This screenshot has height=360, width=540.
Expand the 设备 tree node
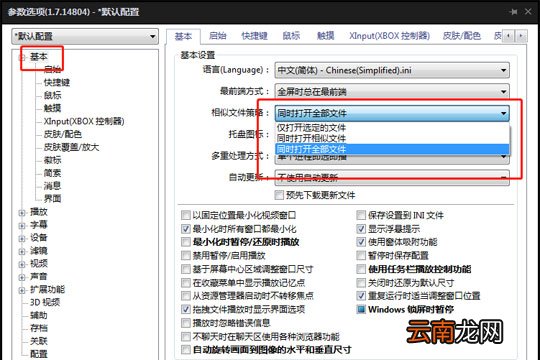pyautogui.click(x=22, y=238)
